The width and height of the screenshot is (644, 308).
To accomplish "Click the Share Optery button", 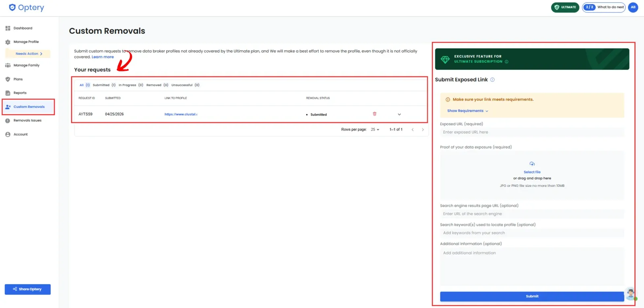I will pos(28,289).
